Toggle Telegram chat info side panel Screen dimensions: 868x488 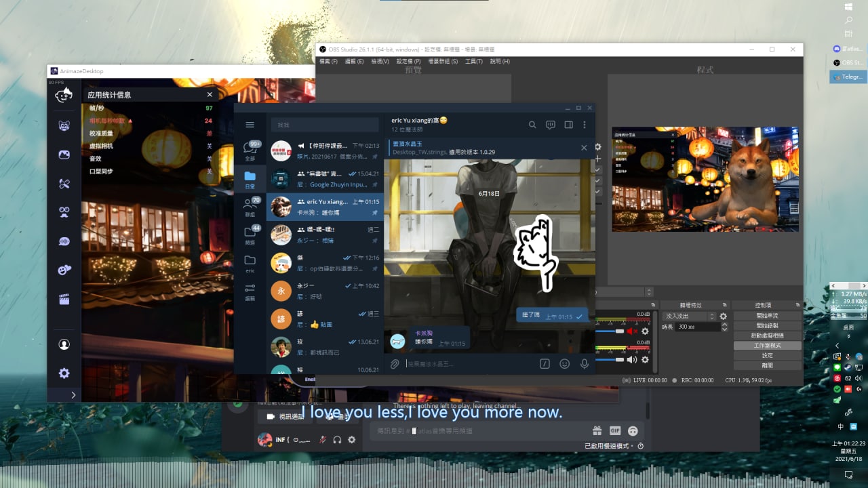(568, 125)
